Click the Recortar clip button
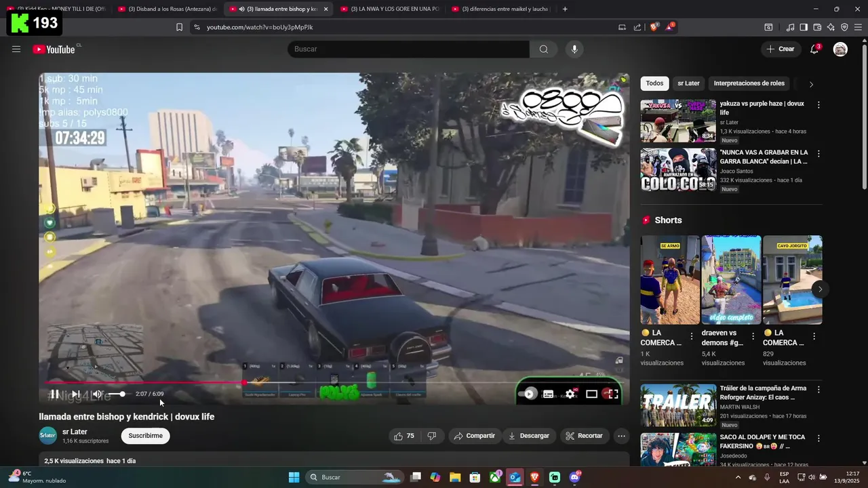868x488 pixels. tap(584, 436)
